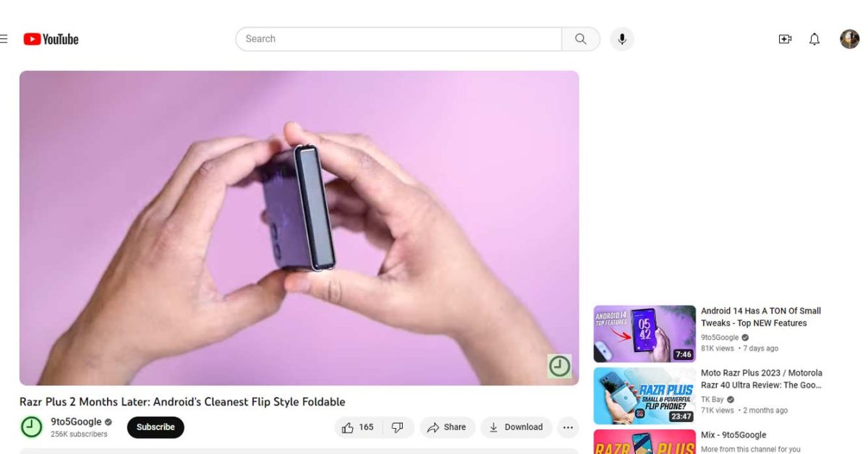Download the video
The height and width of the screenshot is (454, 868).
[x=516, y=427]
